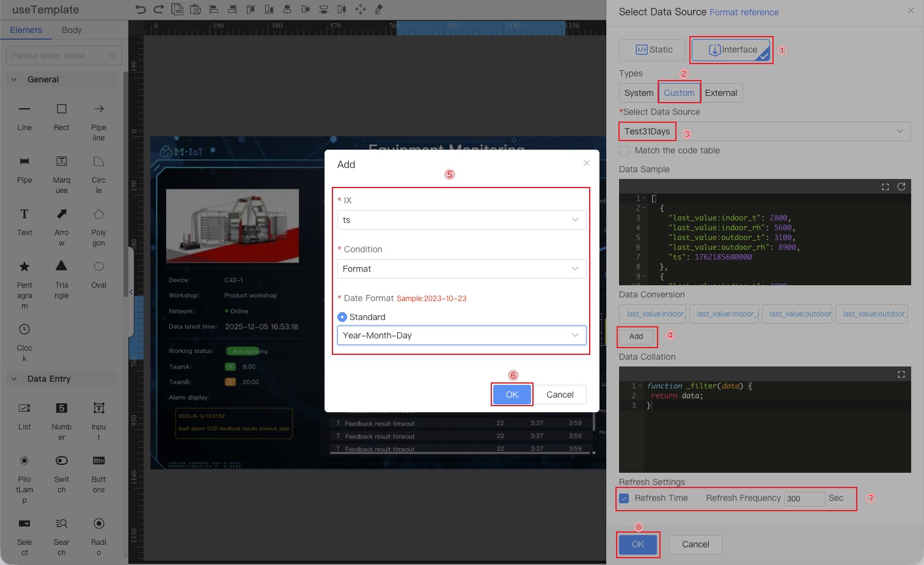Screen dimensions: 924x565
Task: Expand Data Sample to fullscreen view
Action: click(886, 187)
